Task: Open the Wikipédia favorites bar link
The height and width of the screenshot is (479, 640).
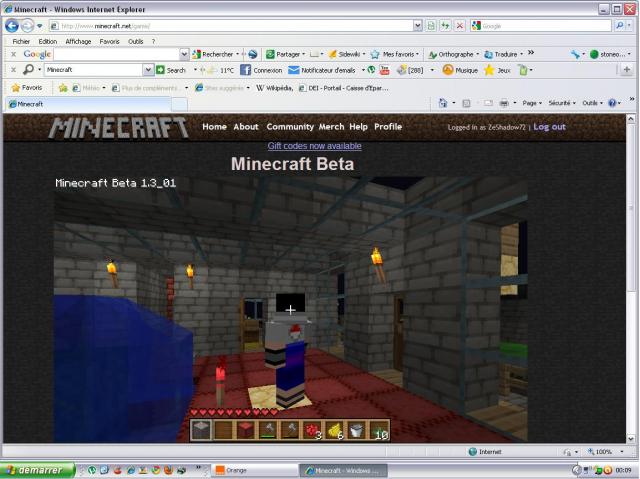Action: pos(274,88)
